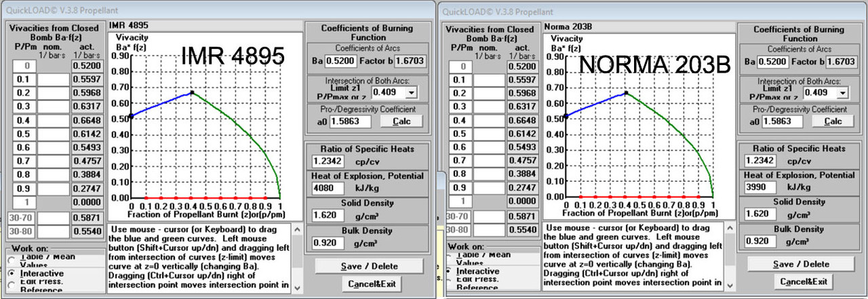868x299 pixels.
Task: Click the Factor b field in Norma 203B window
Action: (x=841, y=62)
